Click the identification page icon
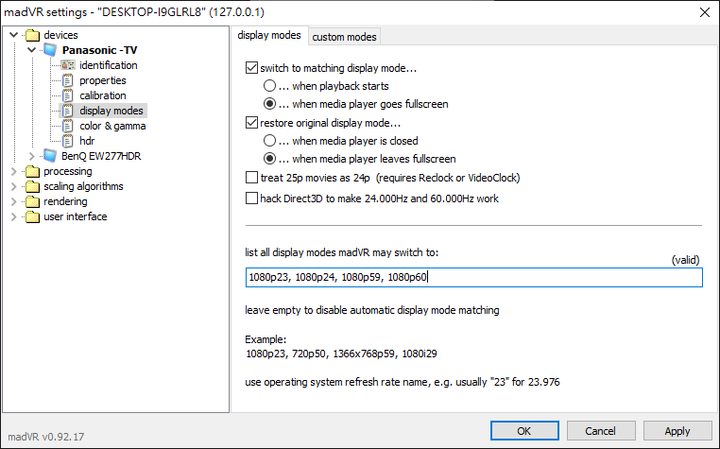The height and width of the screenshot is (449, 720). (68, 65)
